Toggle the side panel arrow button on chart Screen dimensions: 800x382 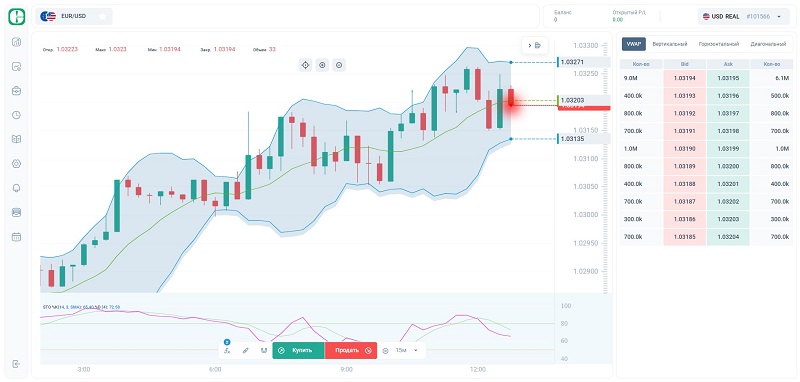(535, 45)
